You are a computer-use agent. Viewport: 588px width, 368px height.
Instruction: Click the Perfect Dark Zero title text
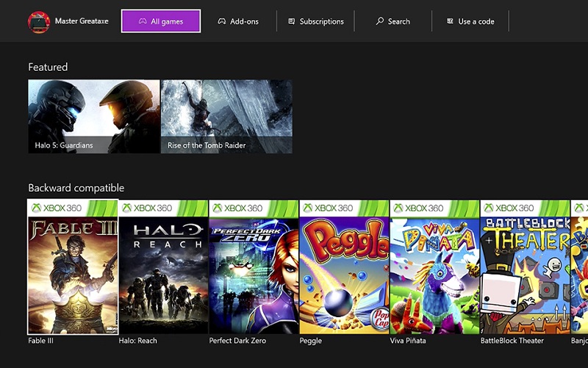coord(237,341)
